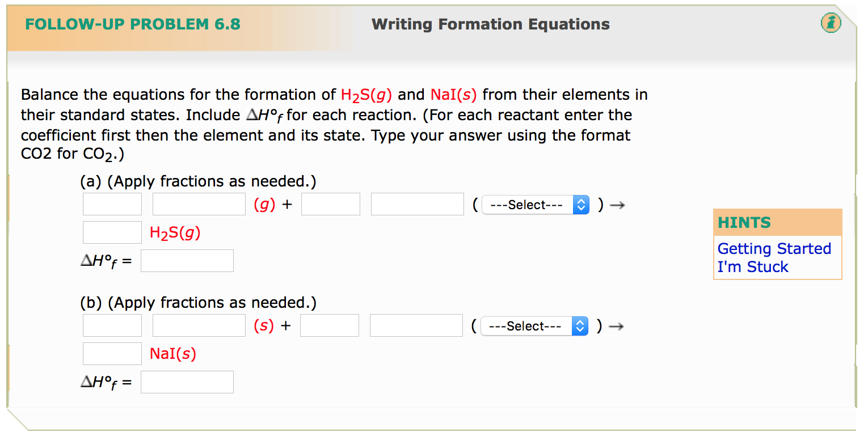Open the information icon in the header
The image size is (868, 441).
click(x=831, y=24)
